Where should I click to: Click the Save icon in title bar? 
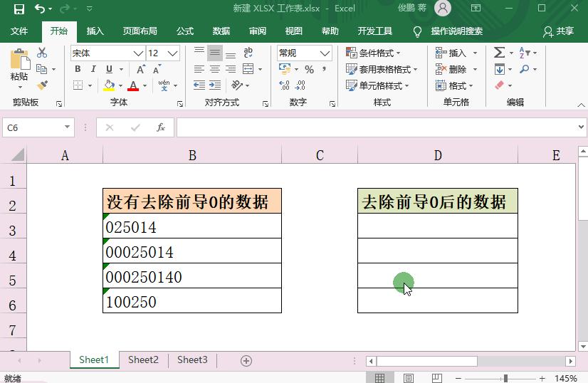pyautogui.click(x=19, y=9)
